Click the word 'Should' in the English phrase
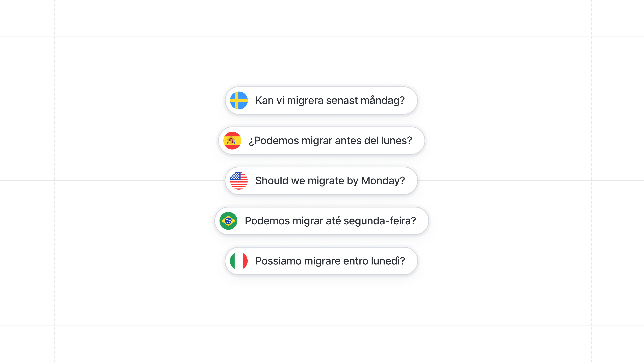644x362 pixels. point(272,181)
